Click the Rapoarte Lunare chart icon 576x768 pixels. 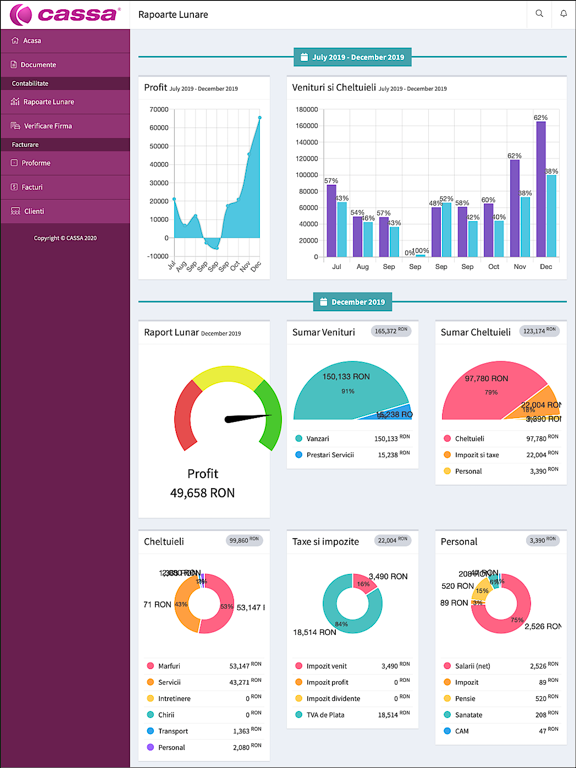15,102
